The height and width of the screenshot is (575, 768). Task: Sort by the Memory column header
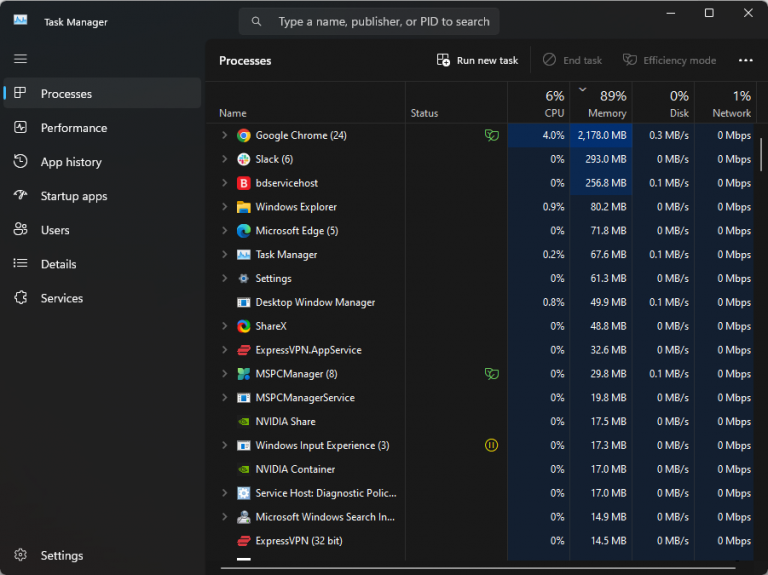point(601,103)
